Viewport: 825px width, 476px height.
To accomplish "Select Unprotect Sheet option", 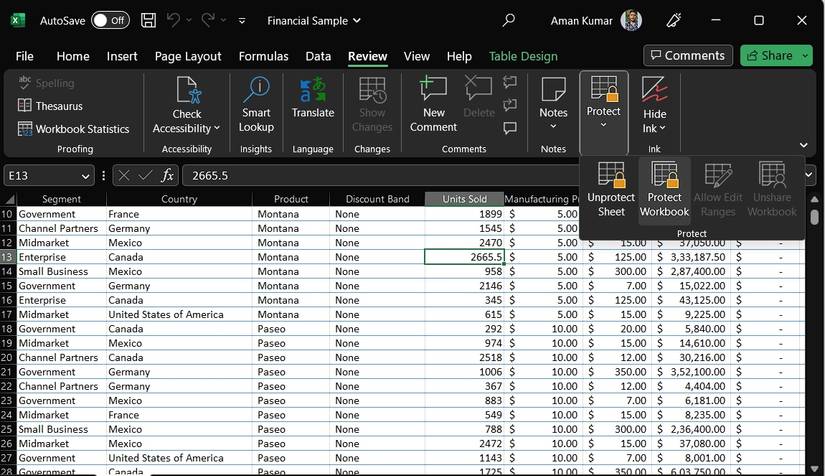I will pyautogui.click(x=611, y=188).
